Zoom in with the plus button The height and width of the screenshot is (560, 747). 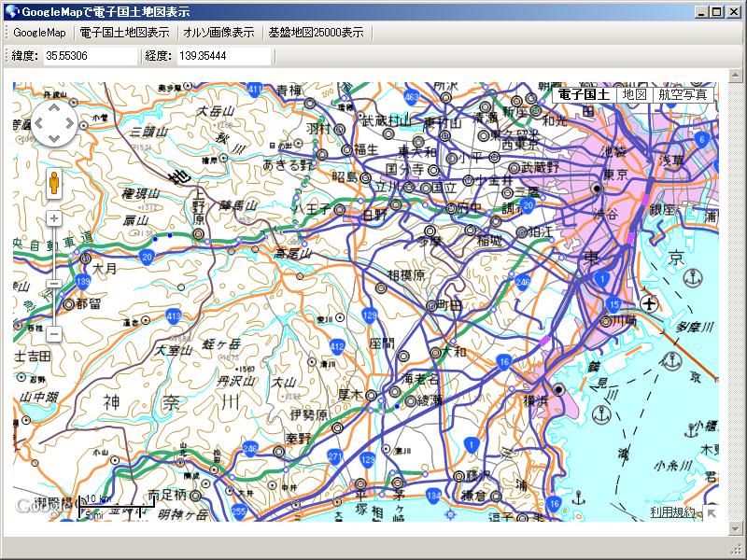pos(54,218)
